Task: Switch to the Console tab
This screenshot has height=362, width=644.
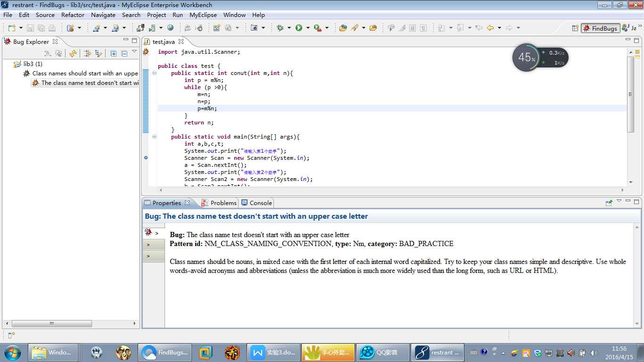Action: (x=256, y=203)
